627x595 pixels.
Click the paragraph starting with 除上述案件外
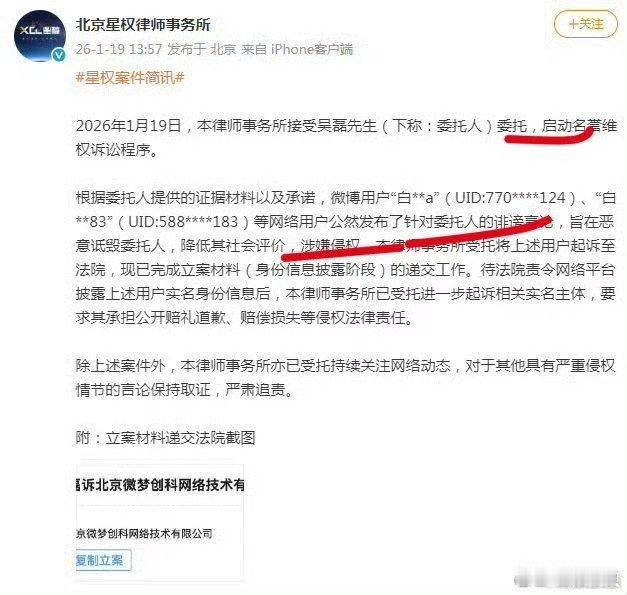click(346, 378)
